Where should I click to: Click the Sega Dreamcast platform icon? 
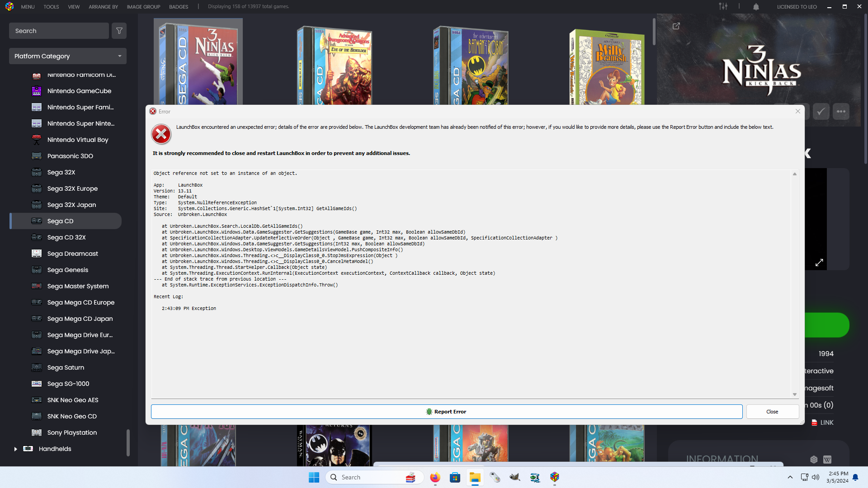point(37,253)
